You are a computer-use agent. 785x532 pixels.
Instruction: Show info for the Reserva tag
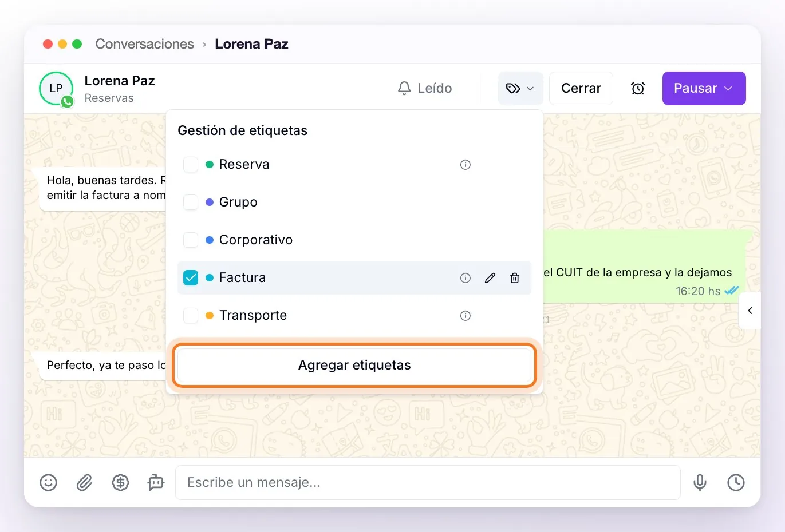pyautogui.click(x=466, y=165)
